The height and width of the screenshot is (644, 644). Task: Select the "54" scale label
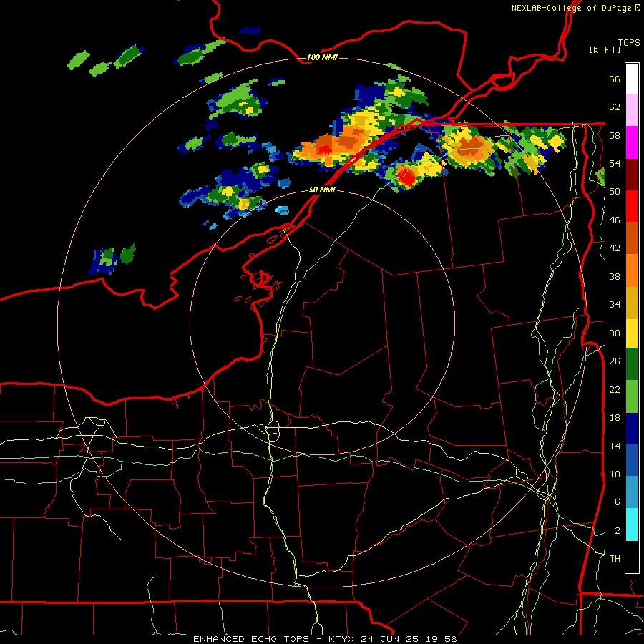pos(615,163)
